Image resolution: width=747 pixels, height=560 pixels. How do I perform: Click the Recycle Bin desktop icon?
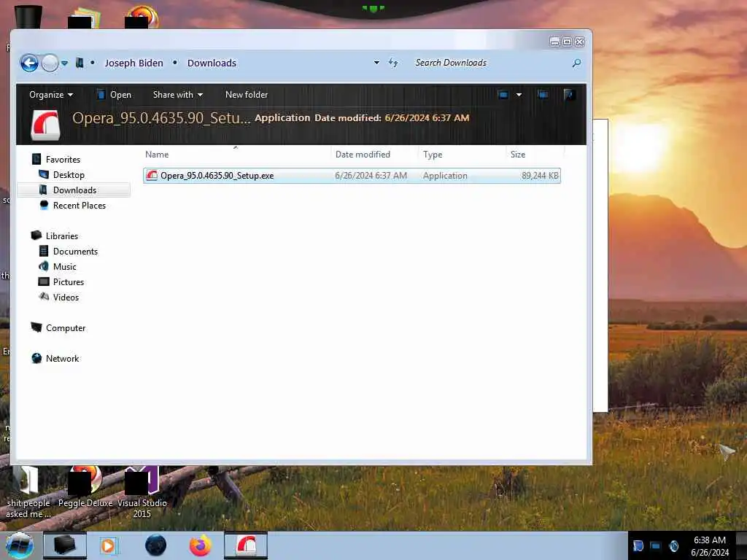point(28,17)
